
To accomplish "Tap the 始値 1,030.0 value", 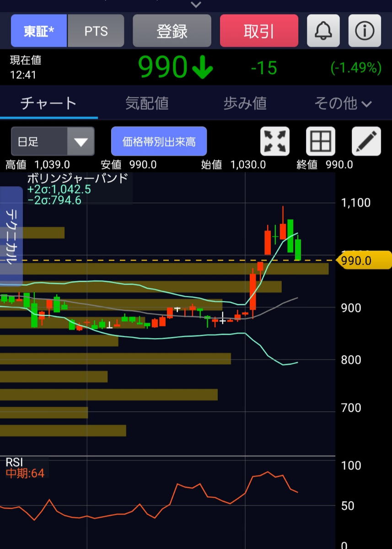I will pyautogui.click(x=234, y=164).
